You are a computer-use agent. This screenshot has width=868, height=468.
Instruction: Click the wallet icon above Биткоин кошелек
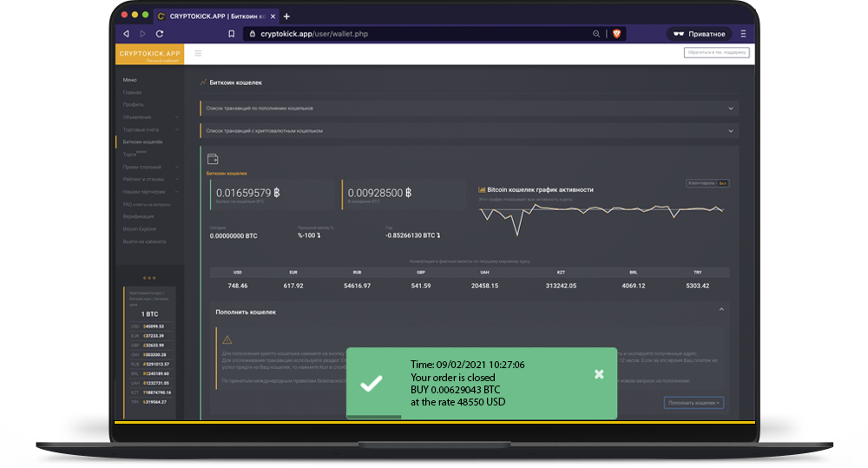(x=213, y=159)
